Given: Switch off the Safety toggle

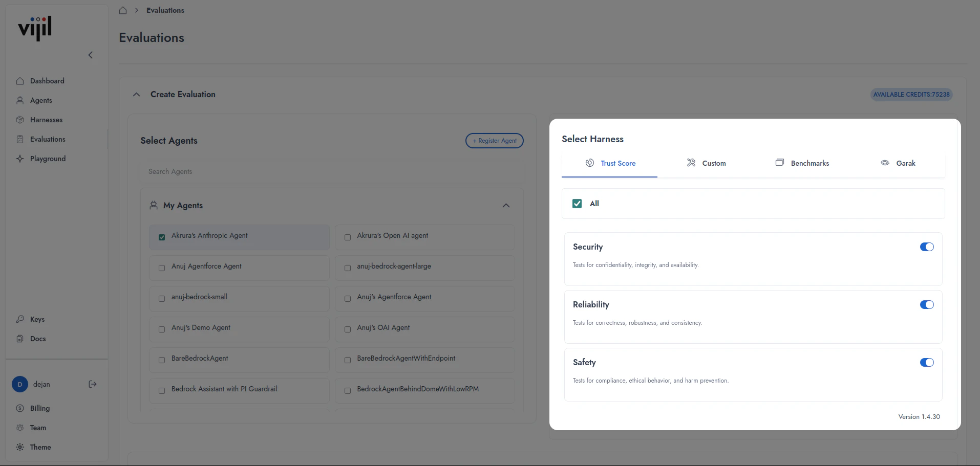Looking at the screenshot, I should pos(927,363).
